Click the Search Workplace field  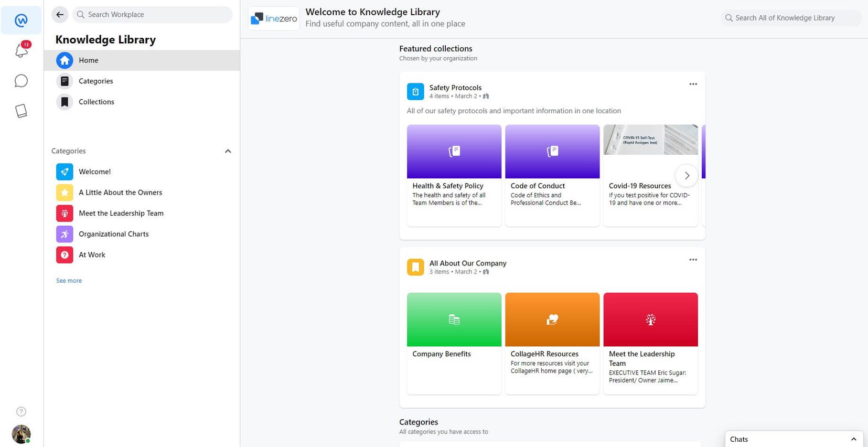pos(152,15)
